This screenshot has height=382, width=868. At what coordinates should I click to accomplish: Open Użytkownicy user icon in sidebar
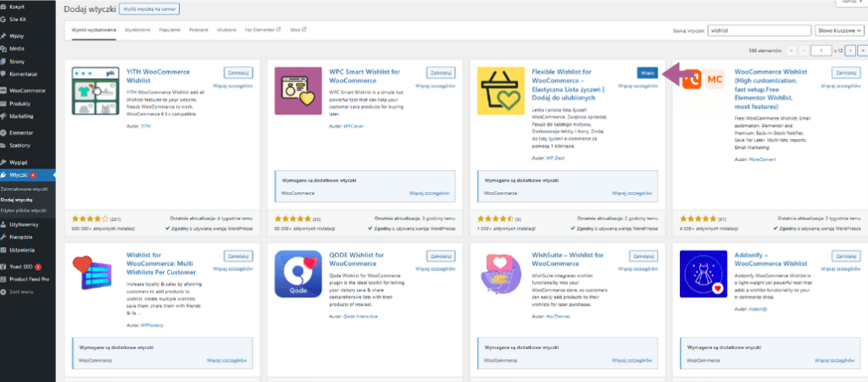[x=4, y=224]
